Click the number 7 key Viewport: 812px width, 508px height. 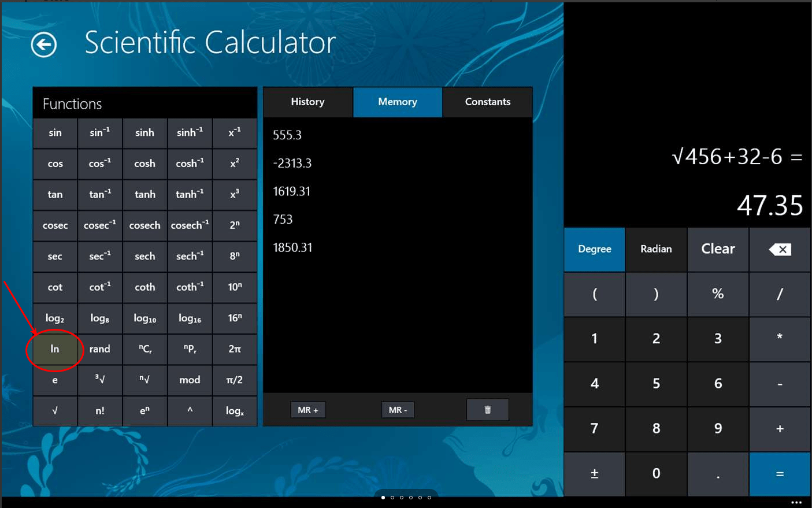(594, 428)
